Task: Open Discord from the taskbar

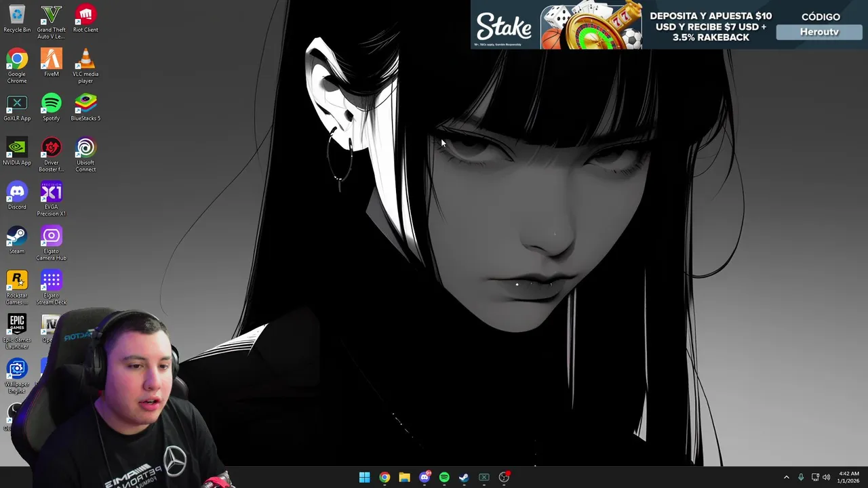Action: [x=425, y=477]
